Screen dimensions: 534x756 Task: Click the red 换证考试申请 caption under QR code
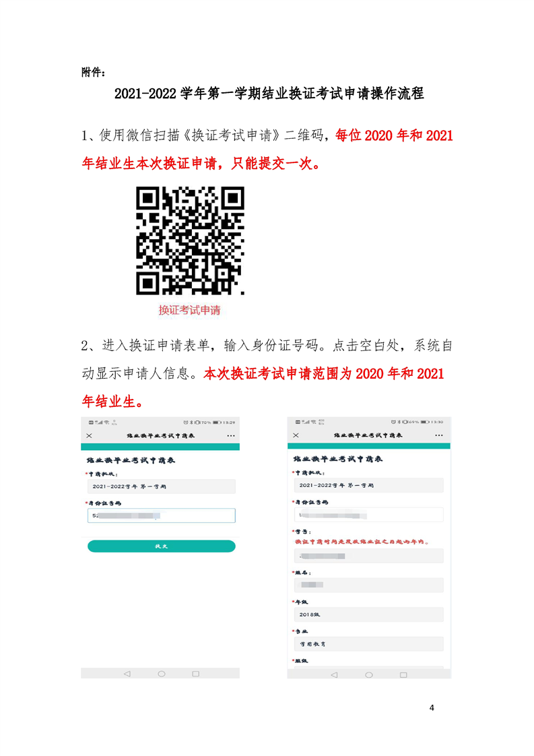click(x=189, y=310)
